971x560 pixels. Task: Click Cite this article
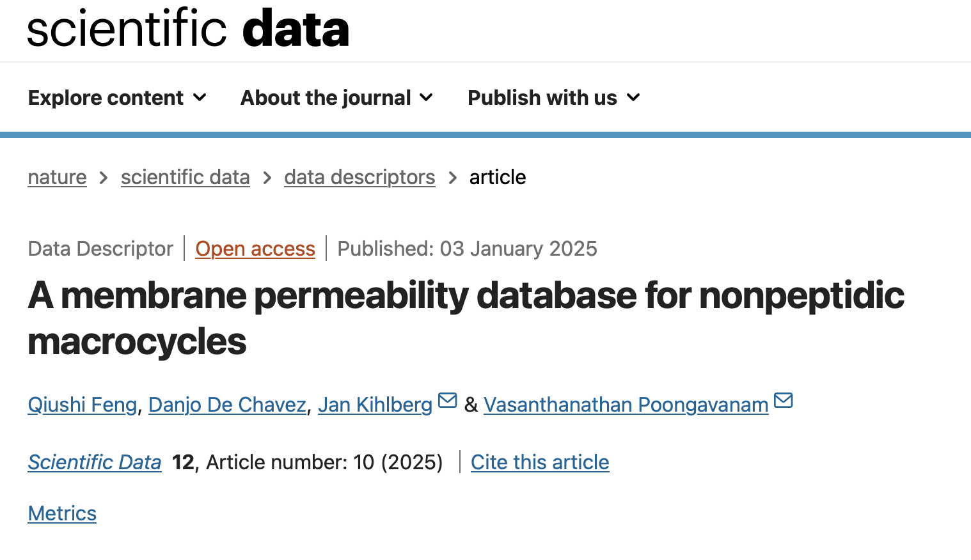coord(540,462)
